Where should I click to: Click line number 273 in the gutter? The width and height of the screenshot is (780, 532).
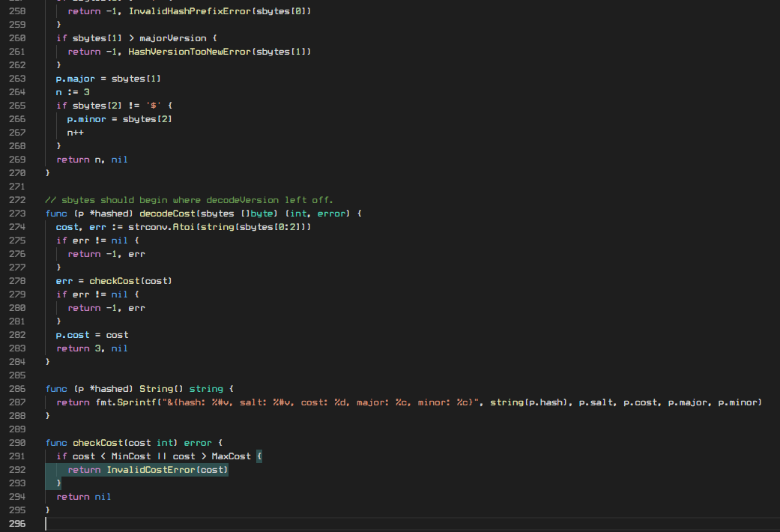tap(16, 213)
